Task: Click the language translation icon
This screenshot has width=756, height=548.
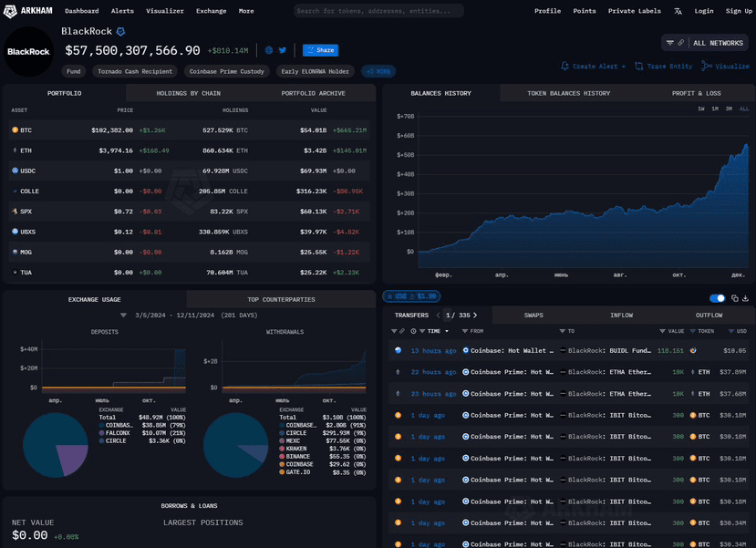Action: click(678, 11)
